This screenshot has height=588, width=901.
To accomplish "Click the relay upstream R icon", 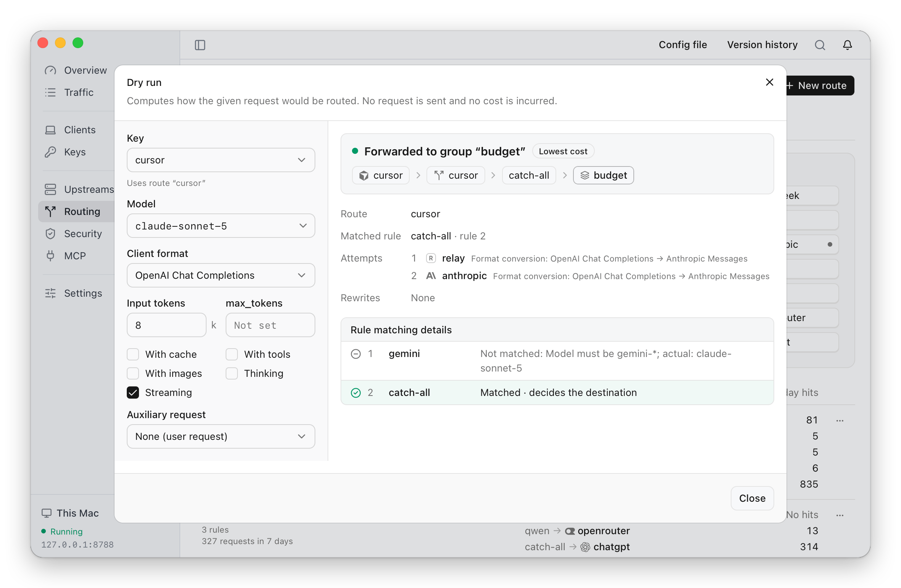I will click(x=431, y=258).
